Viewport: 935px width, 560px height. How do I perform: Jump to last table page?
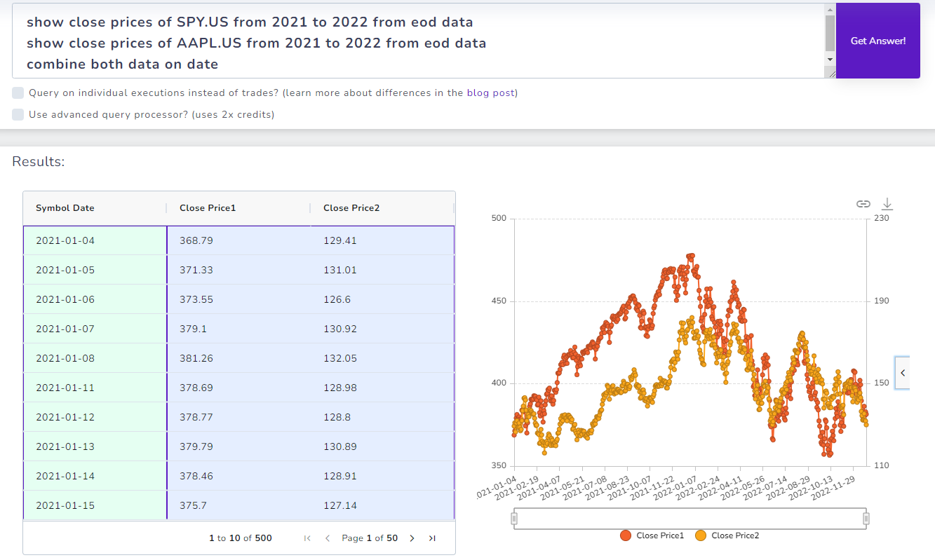pyautogui.click(x=432, y=538)
